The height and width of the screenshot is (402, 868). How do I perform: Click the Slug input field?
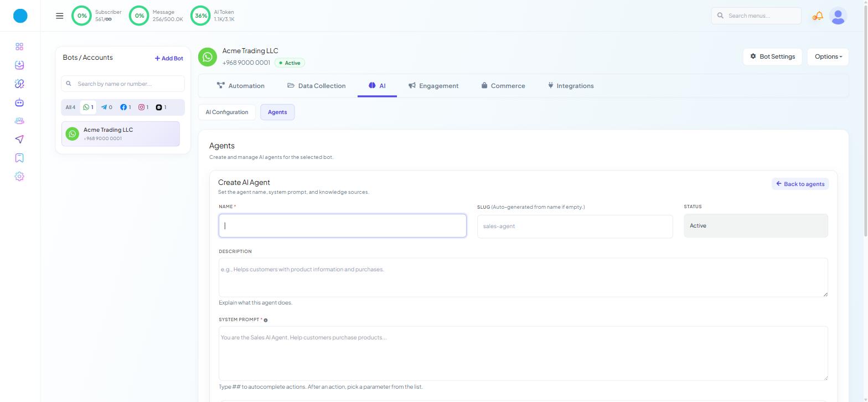575,226
